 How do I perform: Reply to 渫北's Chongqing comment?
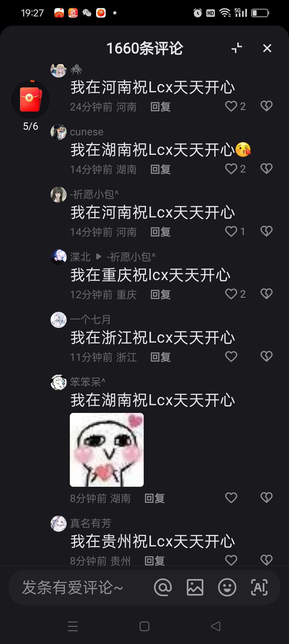(161, 294)
